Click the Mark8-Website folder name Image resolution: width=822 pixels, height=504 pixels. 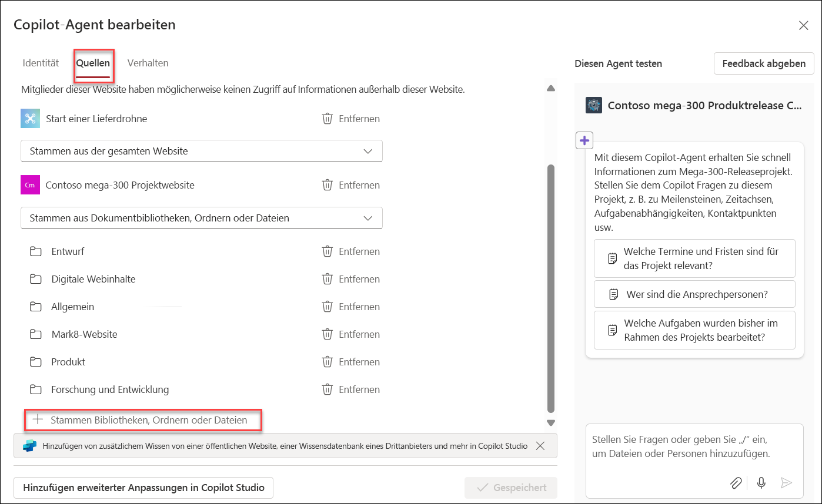(84, 334)
